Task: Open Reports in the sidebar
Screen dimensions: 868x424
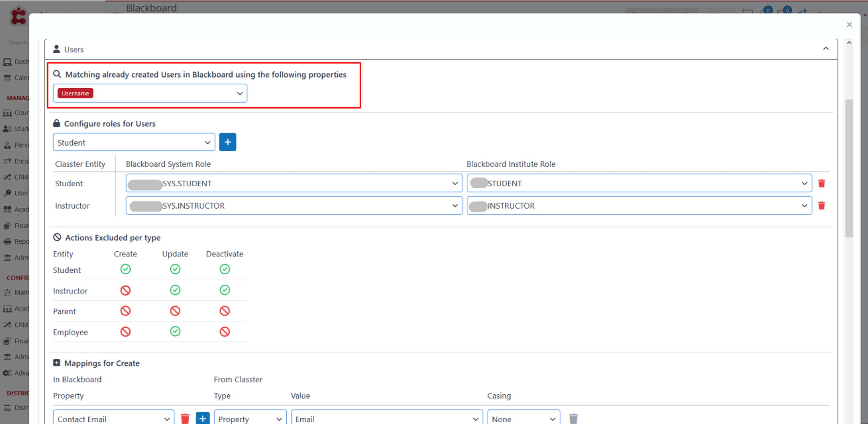Action: [x=16, y=241]
